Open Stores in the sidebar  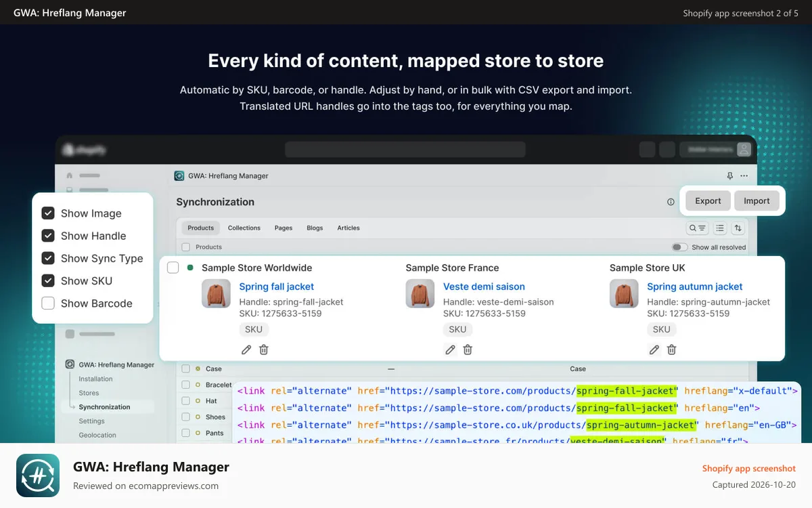click(89, 393)
